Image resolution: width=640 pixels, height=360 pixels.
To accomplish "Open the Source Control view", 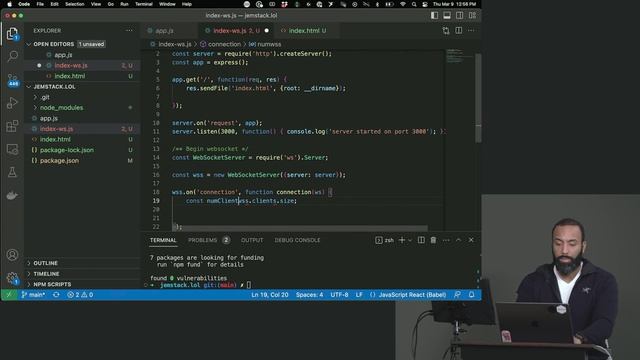I will point(12,79).
